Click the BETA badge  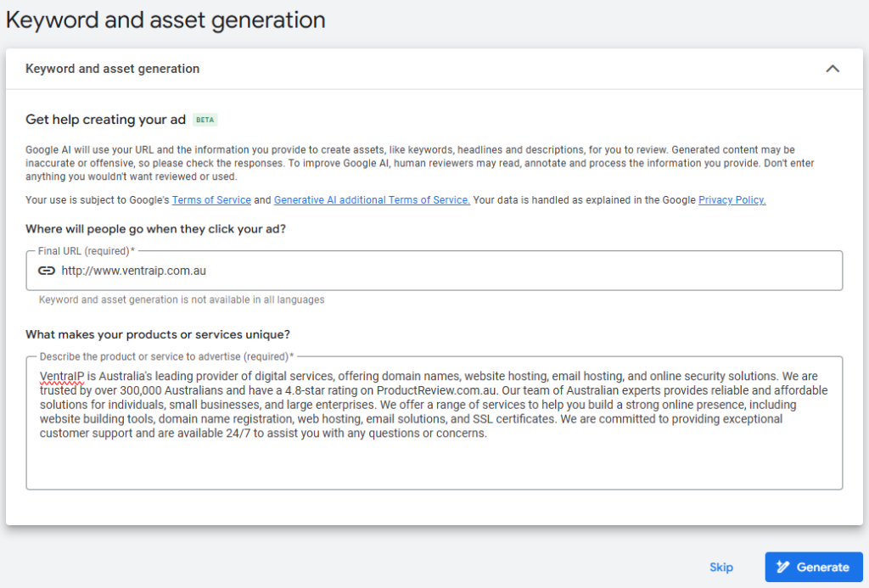pyautogui.click(x=205, y=120)
